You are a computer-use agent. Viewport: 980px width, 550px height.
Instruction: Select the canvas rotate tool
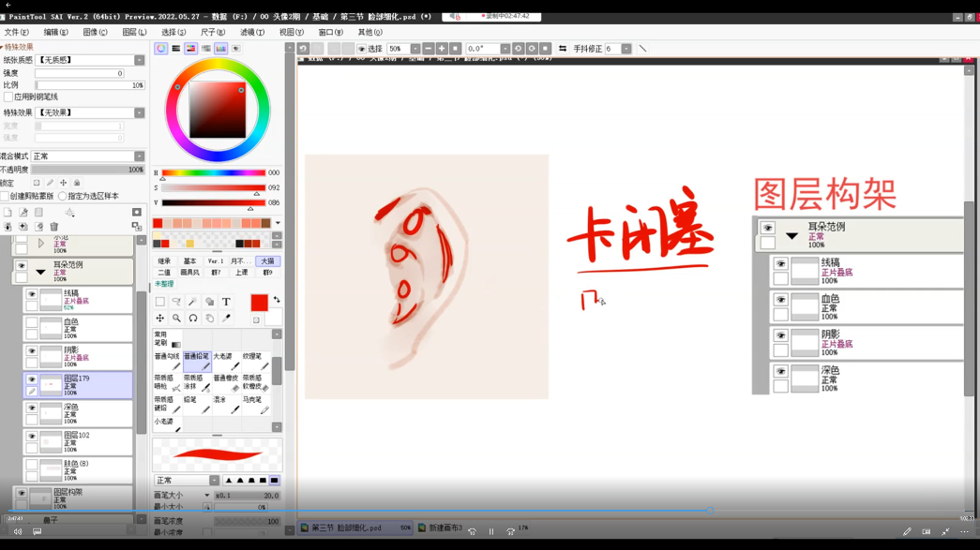click(x=192, y=319)
